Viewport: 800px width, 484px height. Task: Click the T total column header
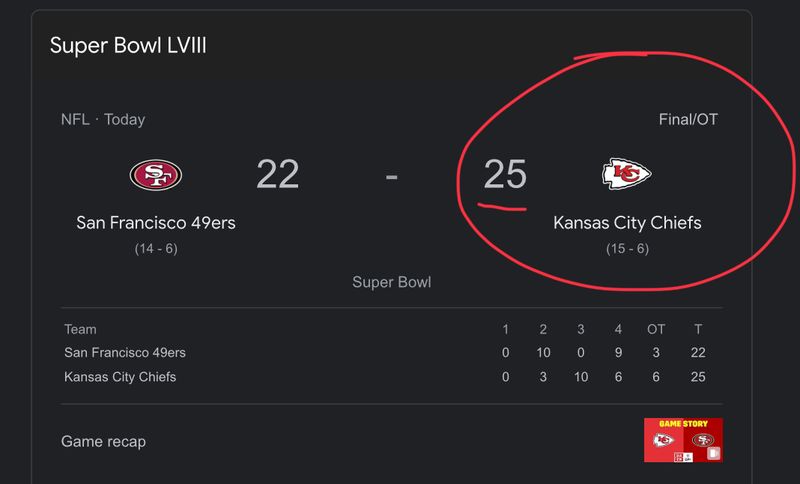pos(697,329)
